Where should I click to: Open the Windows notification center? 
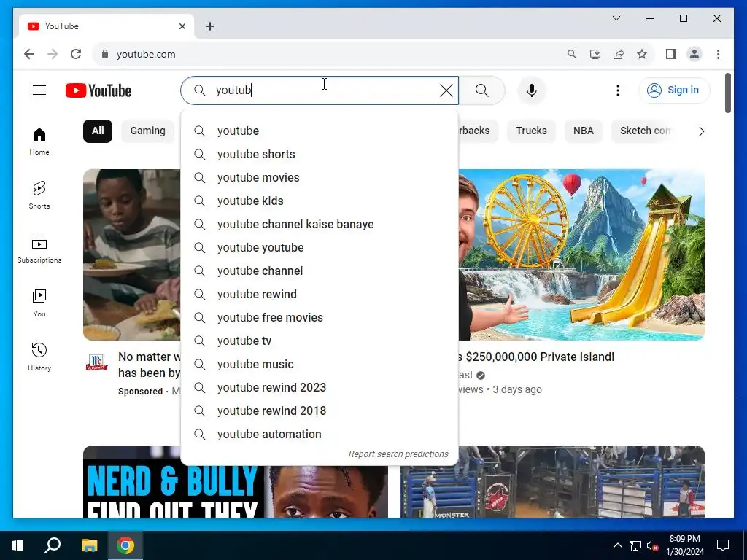click(723, 545)
